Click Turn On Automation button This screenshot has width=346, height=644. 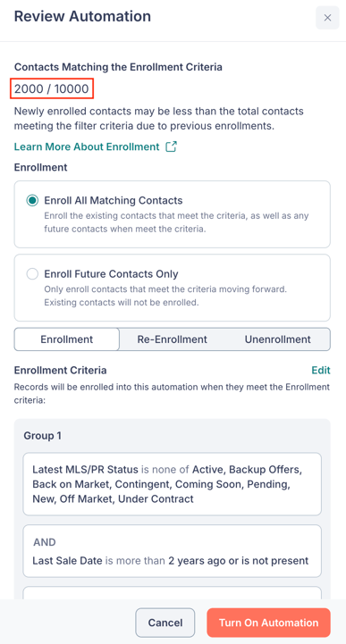(x=269, y=623)
